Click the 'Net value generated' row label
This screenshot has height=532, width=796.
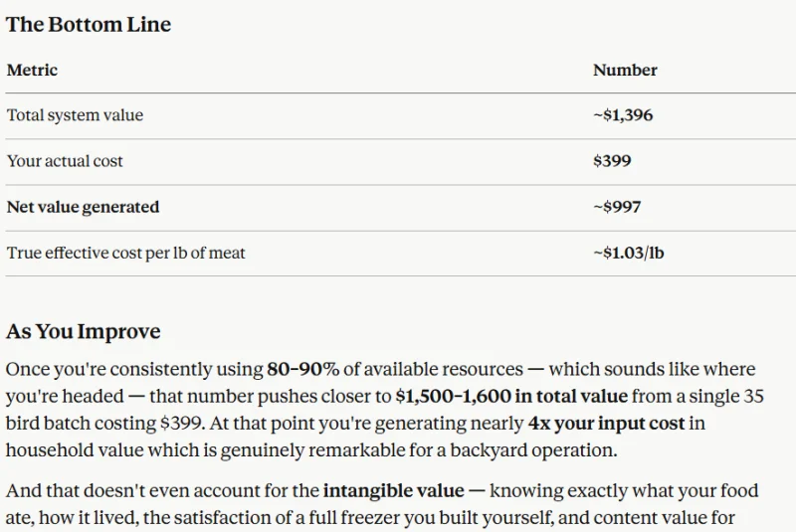click(x=84, y=207)
